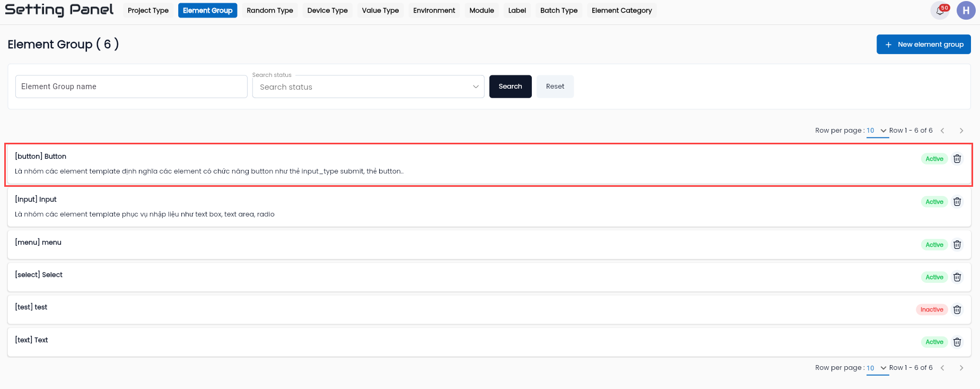This screenshot has height=389, width=980.
Task: Delete the [input] Input element group
Action: (x=957, y=202)
